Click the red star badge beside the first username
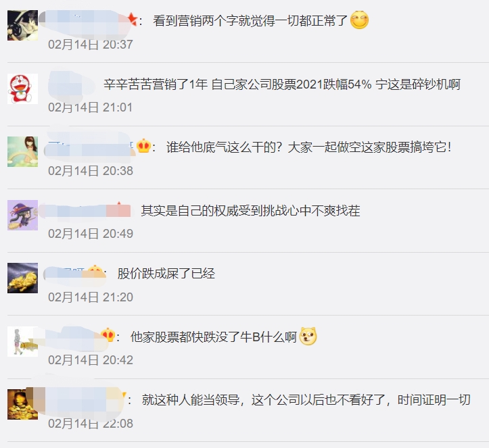The width and height of the screenshot is (489, 448). pyautogui.click(x=133, y=20)
